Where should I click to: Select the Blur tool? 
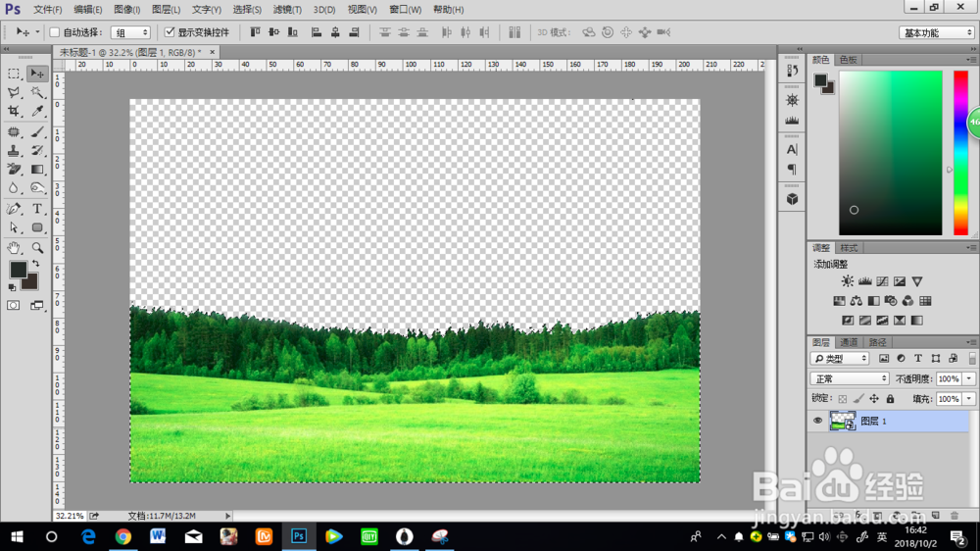[x=14, y=188]
